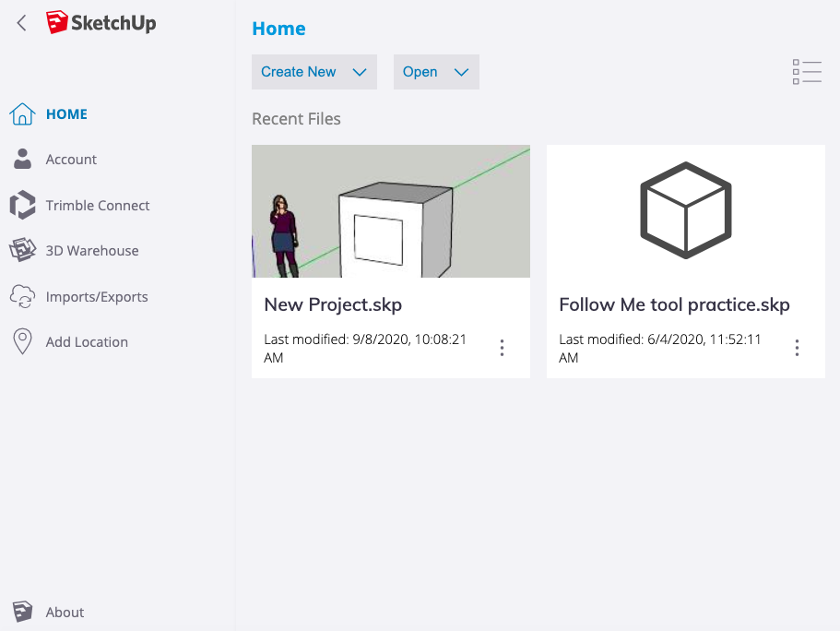Image resolution: width=840 pixels, height=631 pixels.
Task: Click the SketchUp logo
Action: pos(101,22)
